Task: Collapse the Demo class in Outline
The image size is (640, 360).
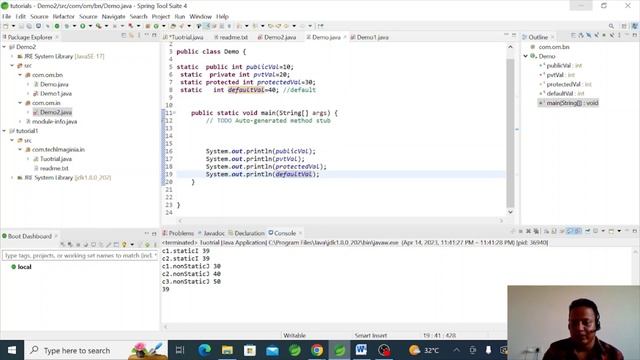Action: click(x=526, y=56)
